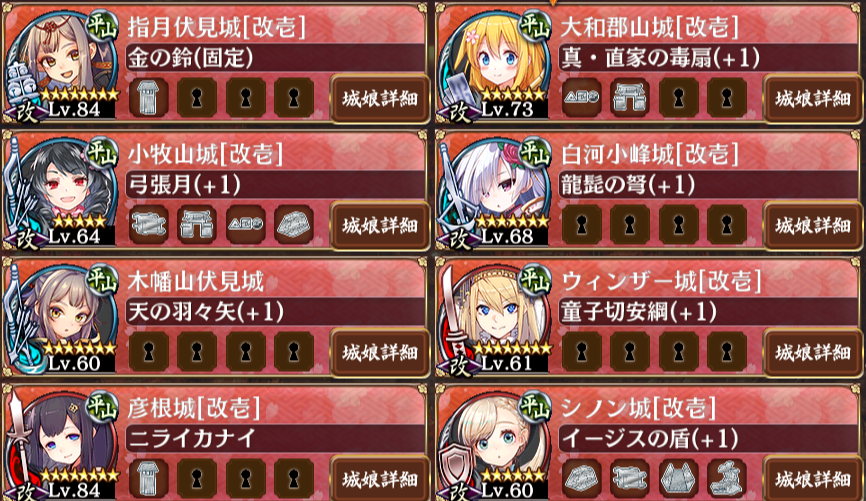866x501 pixels.
Task: Click first locked slot of 木幡山伏見城
Action: point(149,351)
